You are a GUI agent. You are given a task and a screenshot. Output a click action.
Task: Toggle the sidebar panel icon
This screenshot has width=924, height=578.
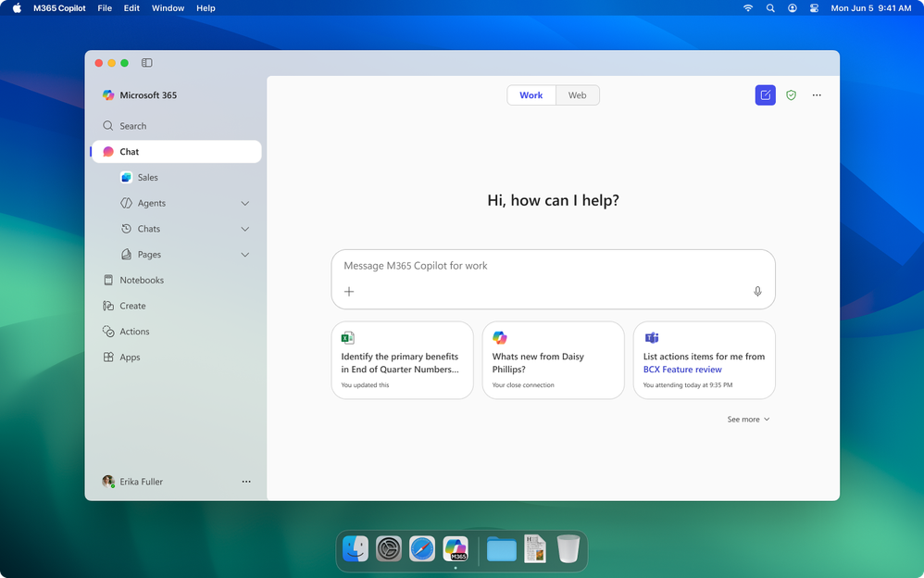point(147,63)
